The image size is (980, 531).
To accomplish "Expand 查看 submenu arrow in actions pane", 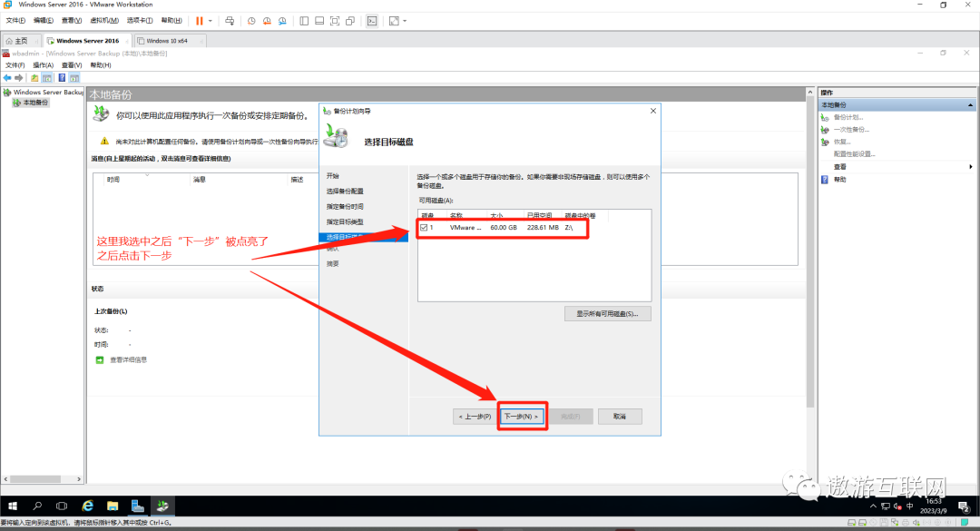I will [971, 167].
